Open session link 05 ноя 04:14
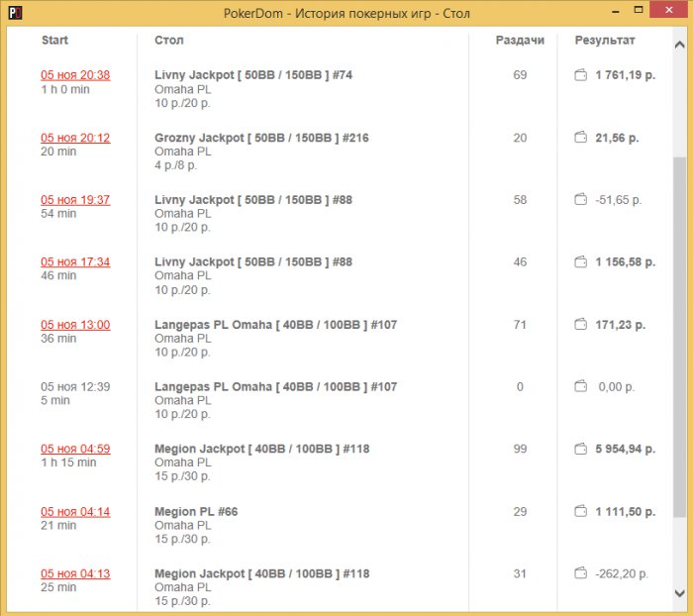 click(75, 512)
